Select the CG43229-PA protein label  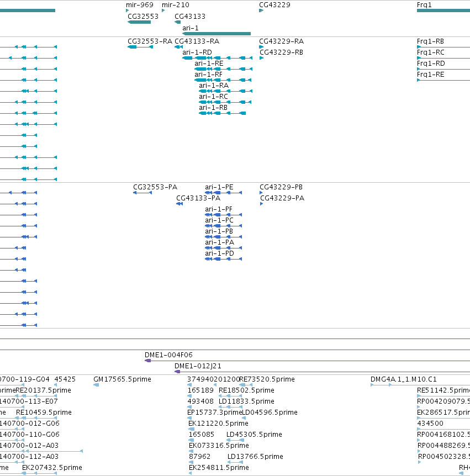click(282, 198)
